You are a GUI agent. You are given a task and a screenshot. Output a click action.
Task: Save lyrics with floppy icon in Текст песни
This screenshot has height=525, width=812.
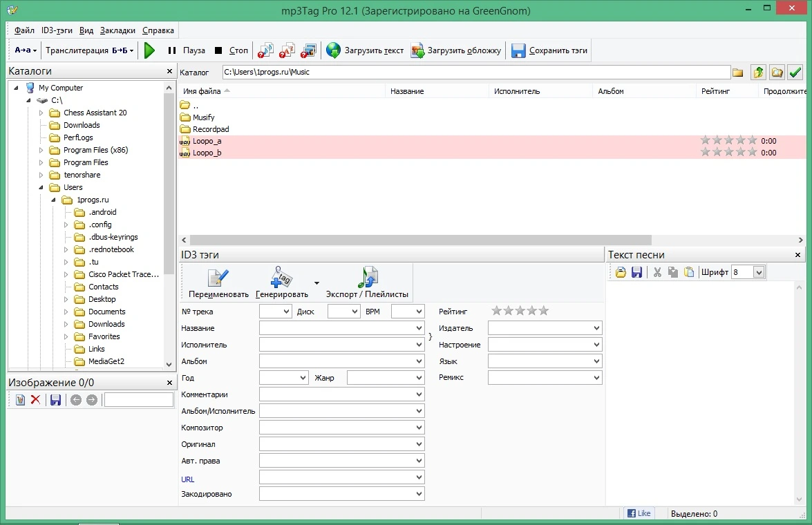[x=636, y=272]
